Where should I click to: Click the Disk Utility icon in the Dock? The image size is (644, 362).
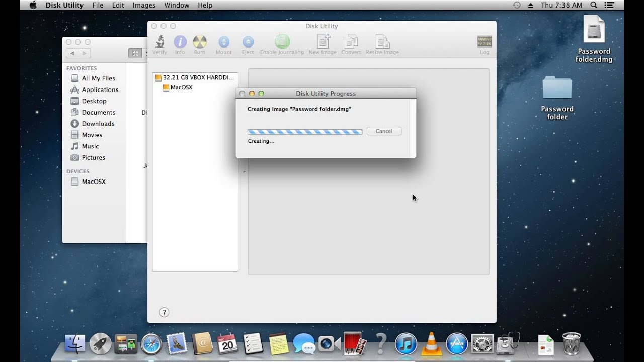(x=507, y=344)
